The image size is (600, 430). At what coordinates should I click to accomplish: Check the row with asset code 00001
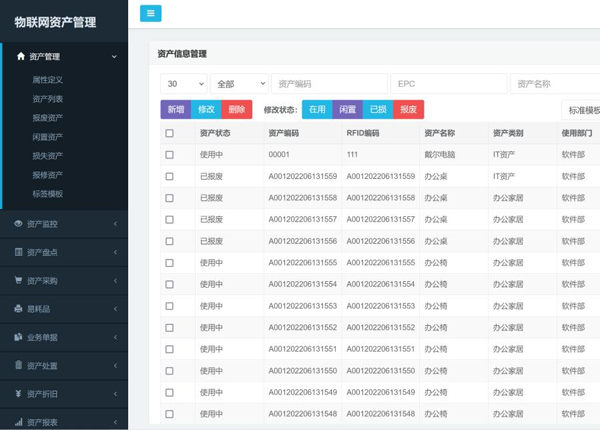169,155
